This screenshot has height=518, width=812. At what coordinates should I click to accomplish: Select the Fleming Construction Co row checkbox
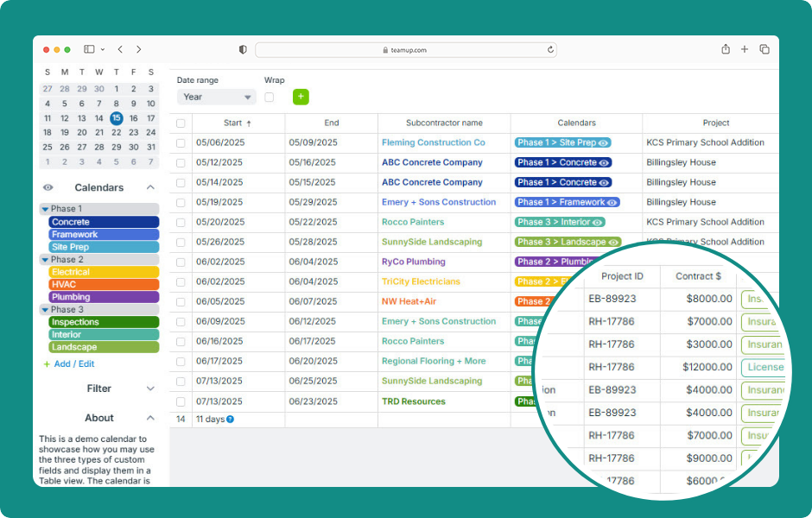pyautogui.click(x=181, y=143)
